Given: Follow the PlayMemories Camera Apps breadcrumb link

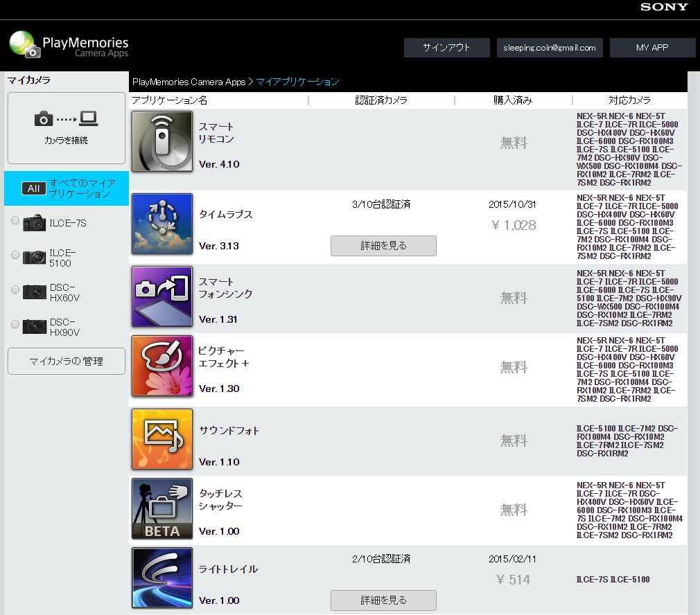Looking at the screenshot, I should click(189, 82).
